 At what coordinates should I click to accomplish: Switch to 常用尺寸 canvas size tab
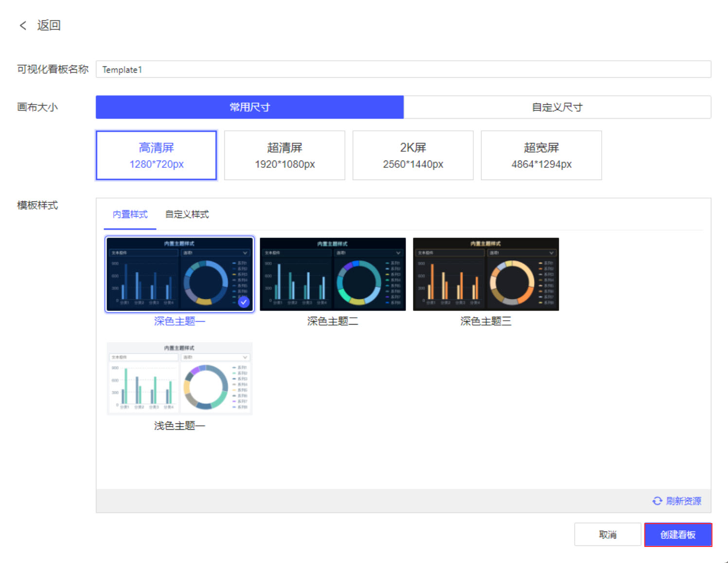[x=249, y=107]
